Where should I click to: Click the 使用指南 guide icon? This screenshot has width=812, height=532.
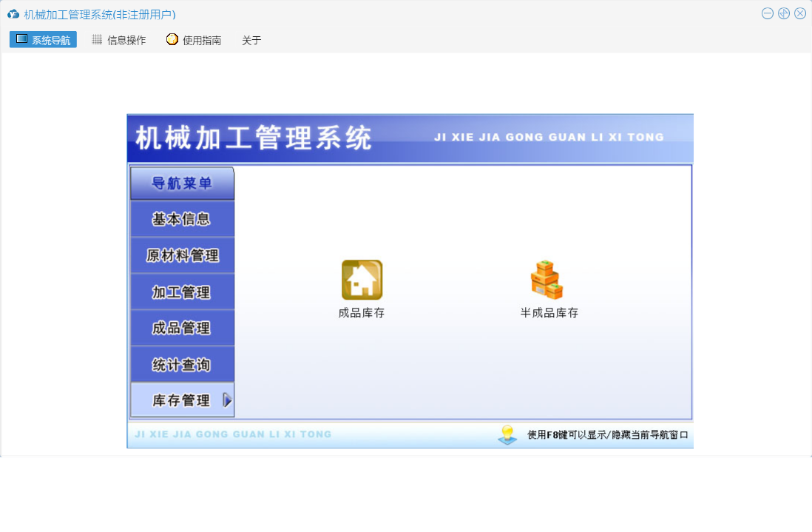click(x=172, y=39)
